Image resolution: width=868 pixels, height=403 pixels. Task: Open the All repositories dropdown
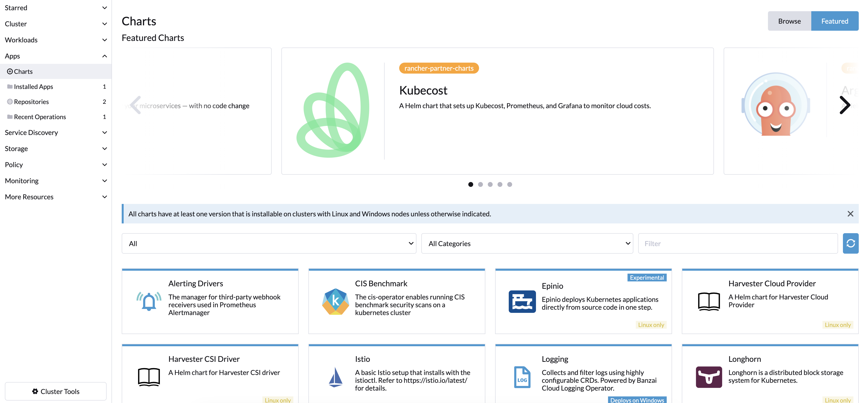269,243
